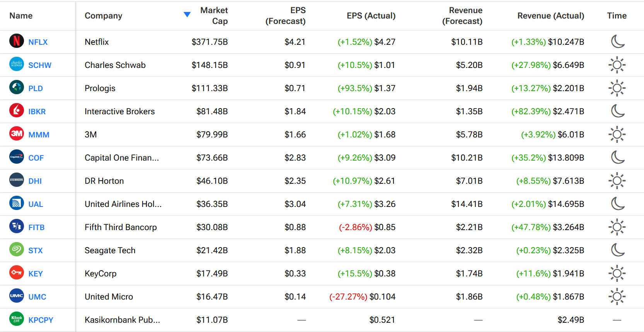
Task: Click the $2.49B revenue actual for Kasikornbank
Action: 571,320
